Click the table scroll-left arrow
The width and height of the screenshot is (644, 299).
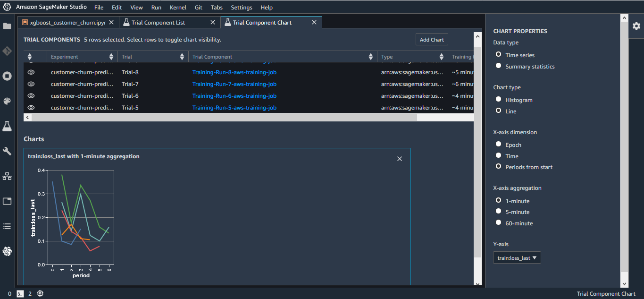(27, 117)
